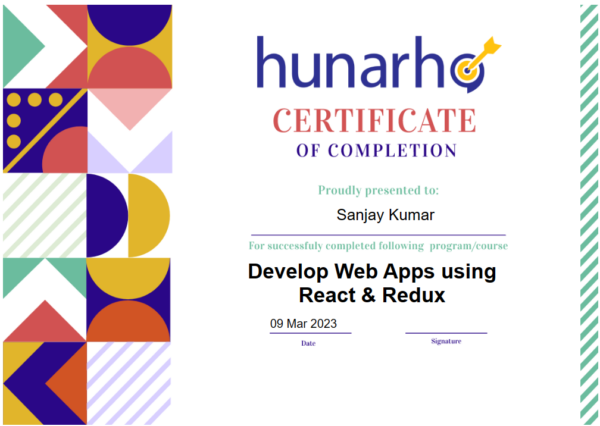600x426 pixels.
Task: Click the yellow dots on the purple tile
Action: click(34, 100)
